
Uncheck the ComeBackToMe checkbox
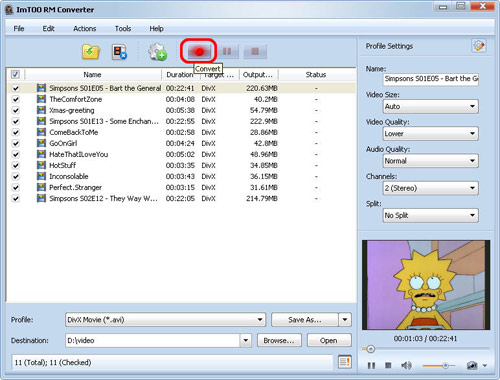click(x=15, y=132)
